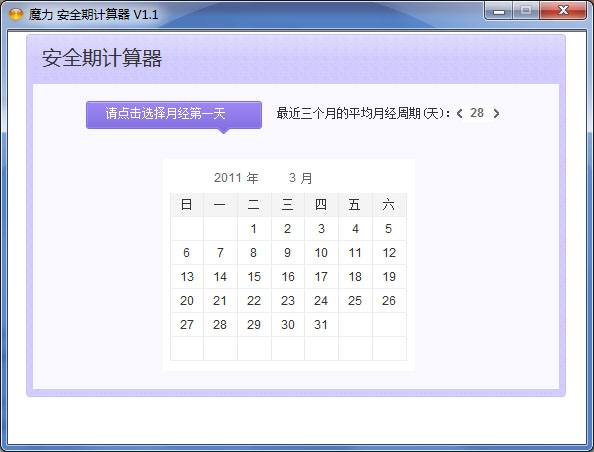Pick March 12 on the calendar

(x=389, y=253)
